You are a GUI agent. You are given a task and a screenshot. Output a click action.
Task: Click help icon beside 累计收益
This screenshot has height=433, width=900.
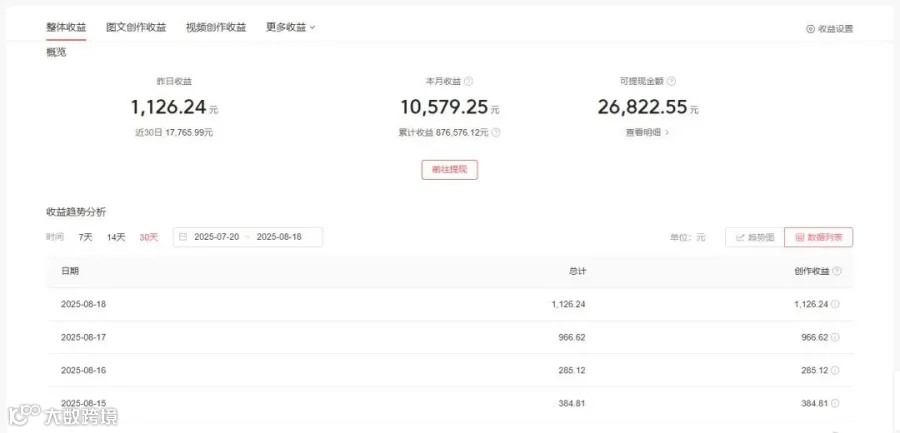click(496, 132)
